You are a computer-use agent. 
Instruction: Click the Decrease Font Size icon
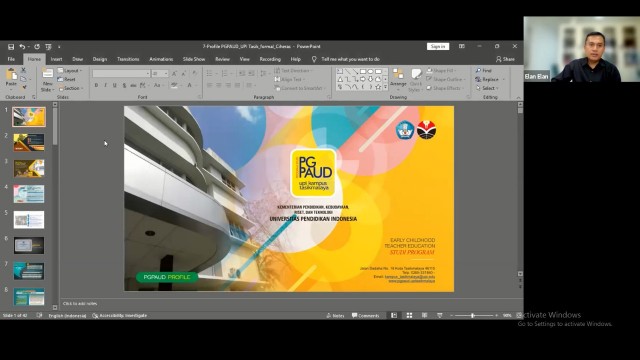pyautogui.click(x=184, y=74)
